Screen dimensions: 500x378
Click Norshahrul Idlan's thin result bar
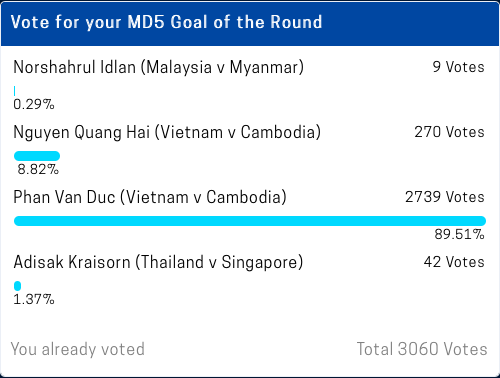[14, 91]
